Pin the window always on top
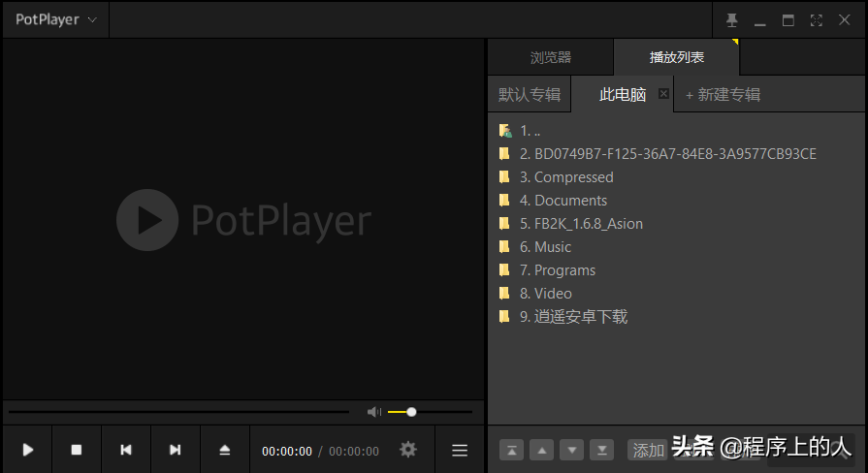The height and width of the screenshot is (473, 868). coord(732,20)
